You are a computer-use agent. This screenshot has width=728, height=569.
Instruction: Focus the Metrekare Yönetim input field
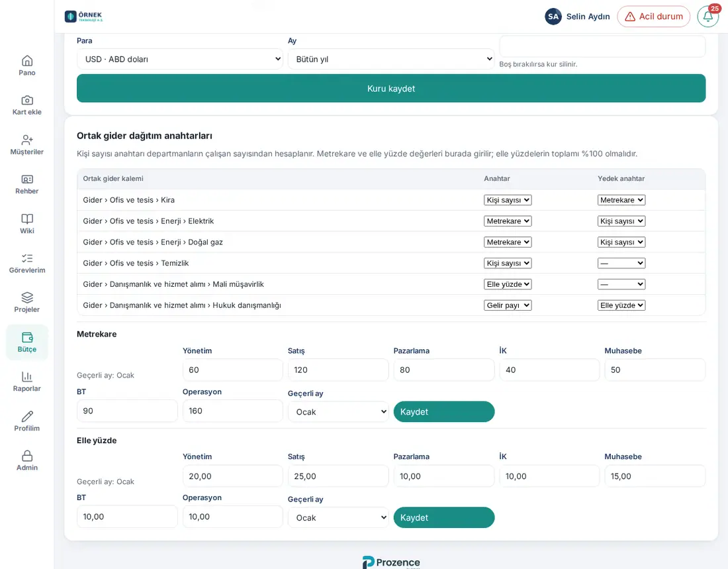(x=232, y=370)
